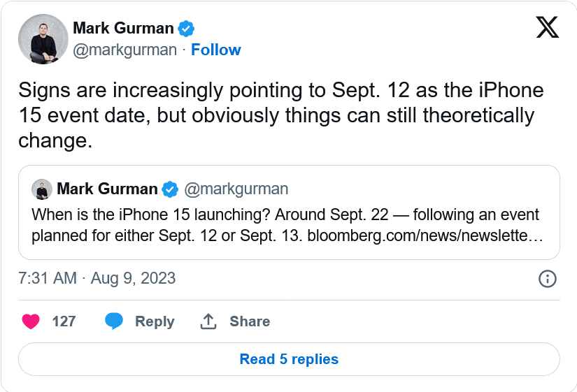The height and width of the screenshot is (392, 577).
Task: Click the 127 likes count
Action: [x=64, y=321]
